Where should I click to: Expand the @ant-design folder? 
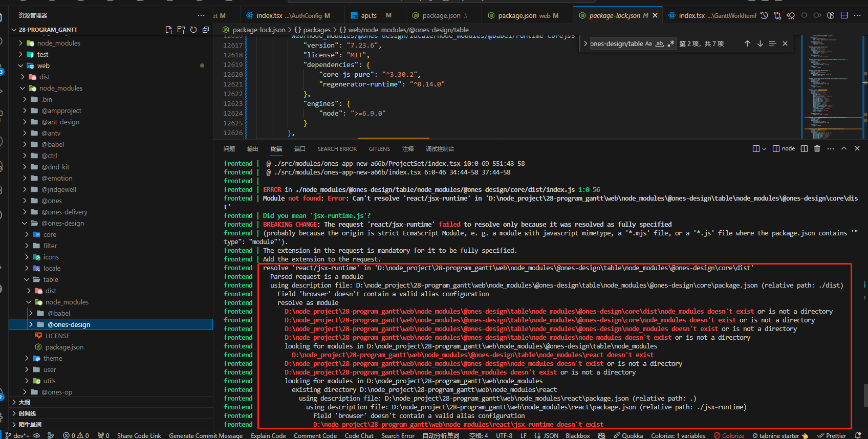(111, 122)
